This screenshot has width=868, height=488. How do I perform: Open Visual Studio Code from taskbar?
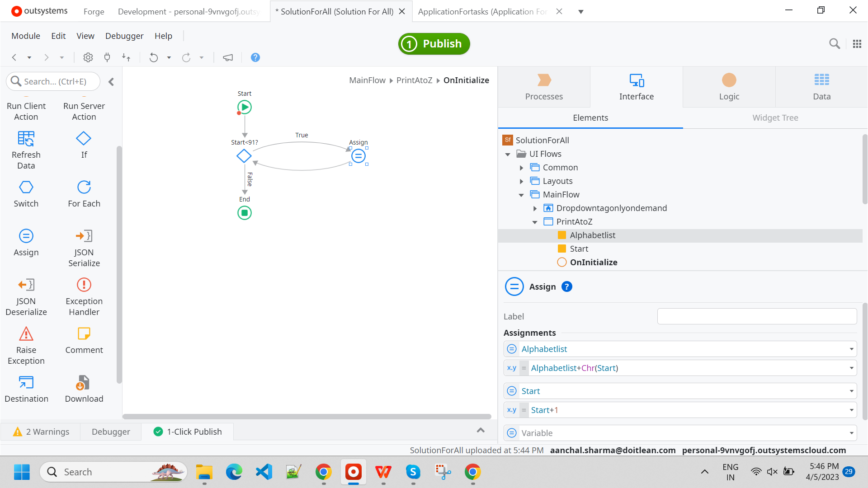[x=264, y=472]
